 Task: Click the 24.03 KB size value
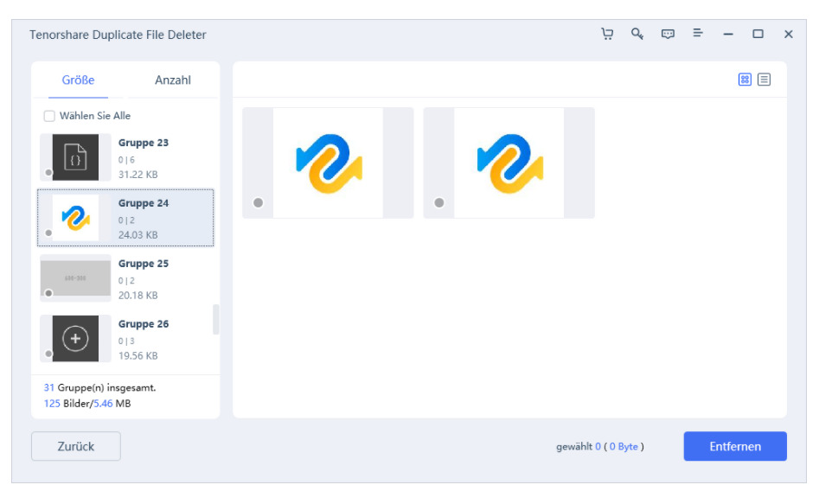(138, 235)
